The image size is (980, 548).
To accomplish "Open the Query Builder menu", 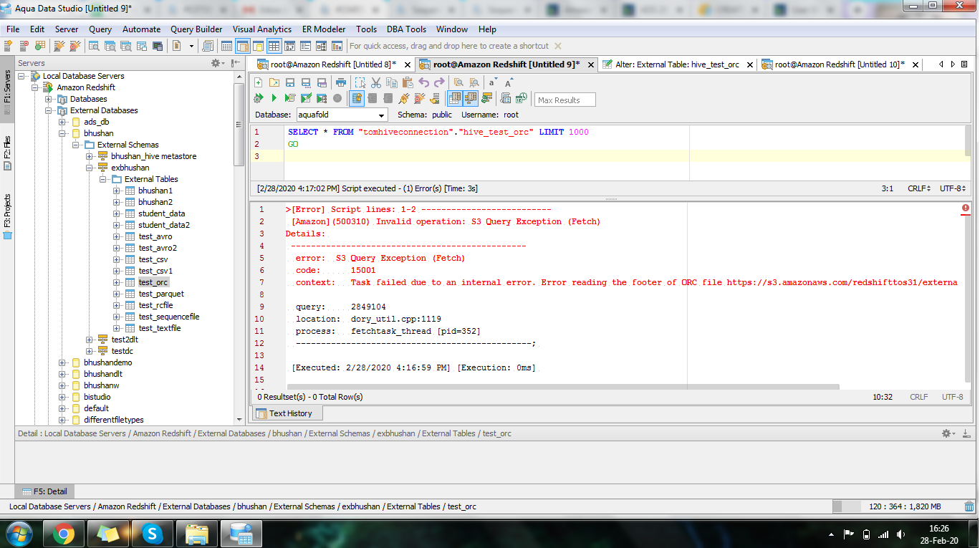I will [196, 29].
